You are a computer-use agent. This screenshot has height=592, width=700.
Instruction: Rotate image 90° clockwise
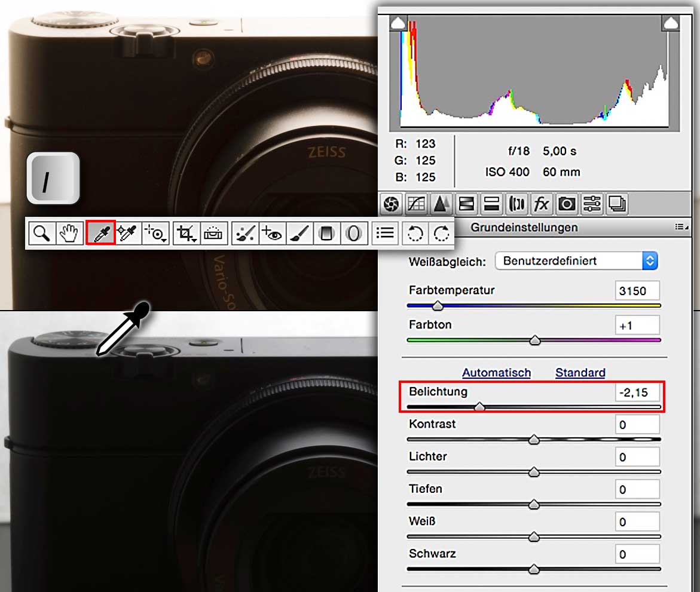441,232
